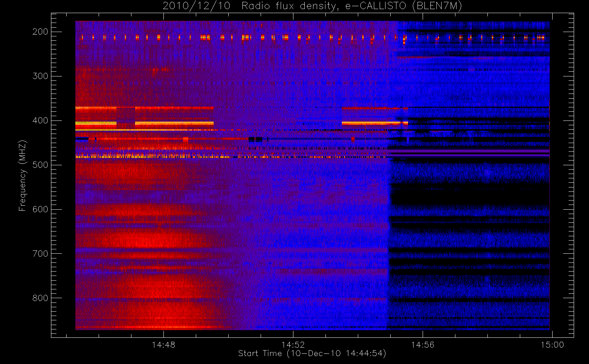The height and width of the screenshot is (364, 589).
Task: Select the 600 frequency tick label
Action: (x=40, y=209)
